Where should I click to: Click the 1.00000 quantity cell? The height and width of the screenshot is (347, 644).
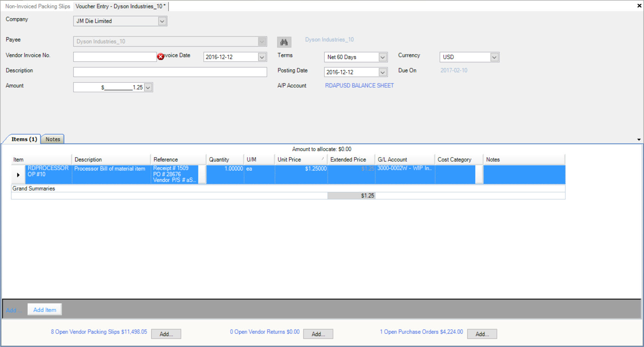[225, 175]
